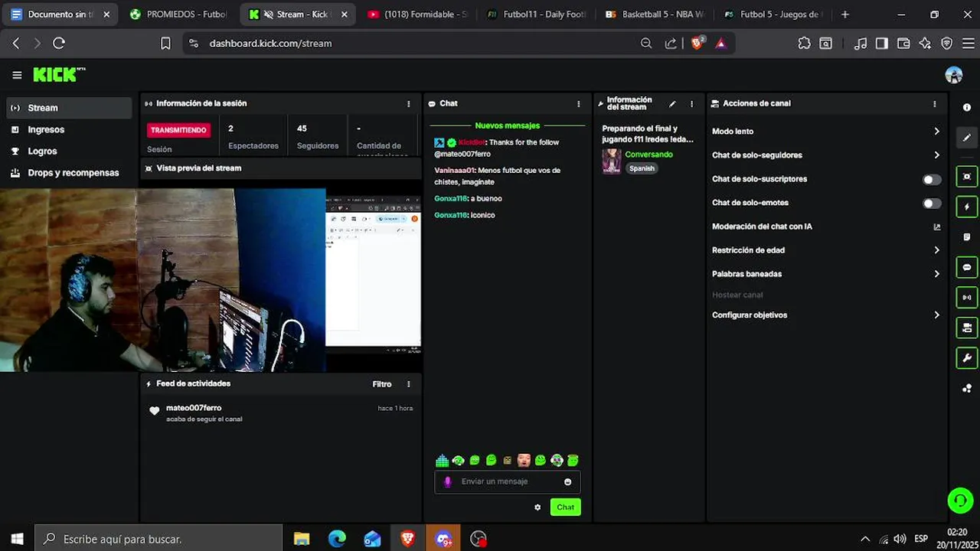Open the profile avatar at top right
Image resolution: width=980 pixels, height=551 pixels.
click(954, 75)
